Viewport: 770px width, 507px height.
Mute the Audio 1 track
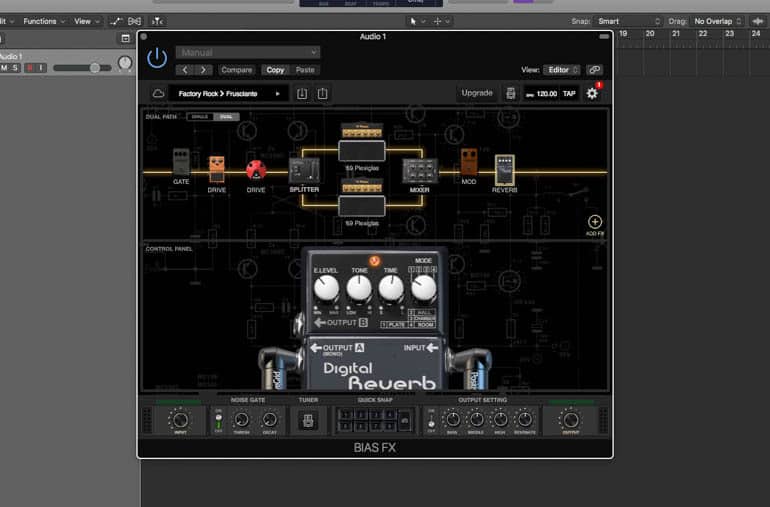pyautogui.click(x=4, y=68)
